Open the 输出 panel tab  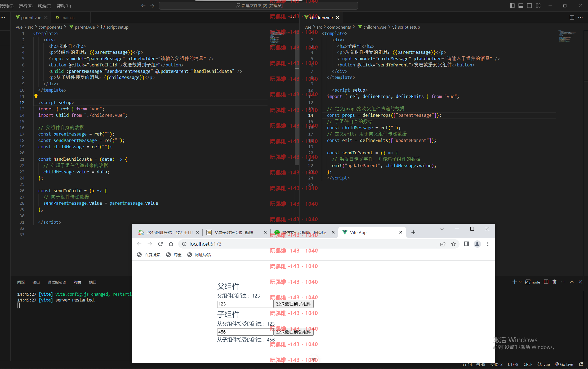point(36,282)
